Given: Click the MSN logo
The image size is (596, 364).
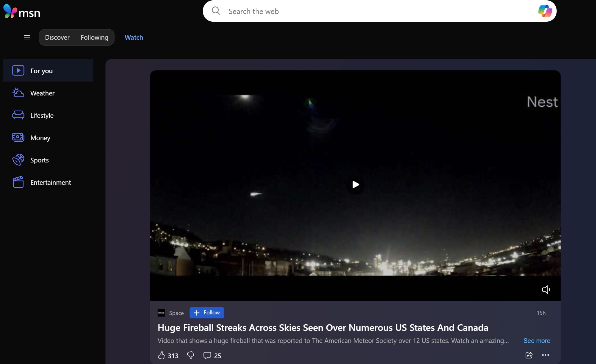Looking at the screenshot, I should tap(22, 12).
